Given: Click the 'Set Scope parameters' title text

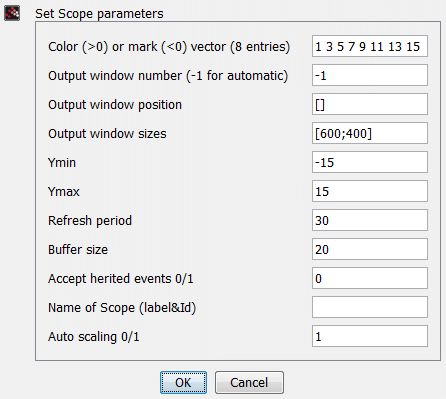Looking at the screenshot, I should pyautogui.click(x=99, y=14).
